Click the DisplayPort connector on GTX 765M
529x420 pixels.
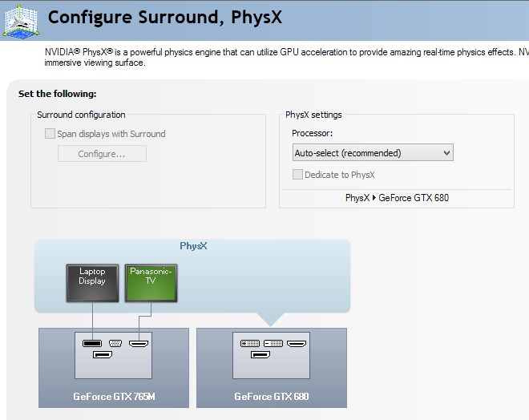pos(103,355)
